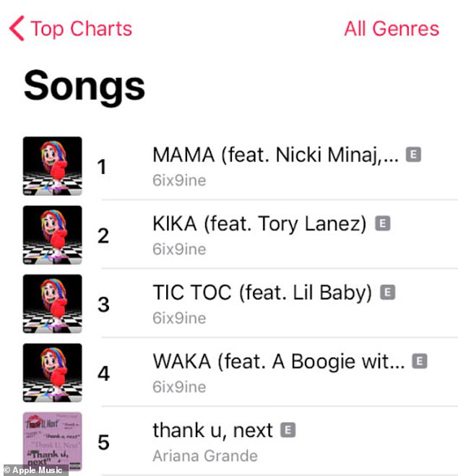The width and height of the screenshot is (458, 476).
Task: Select 6ix9ine artist name under MAMA
Action: (179, 181)
